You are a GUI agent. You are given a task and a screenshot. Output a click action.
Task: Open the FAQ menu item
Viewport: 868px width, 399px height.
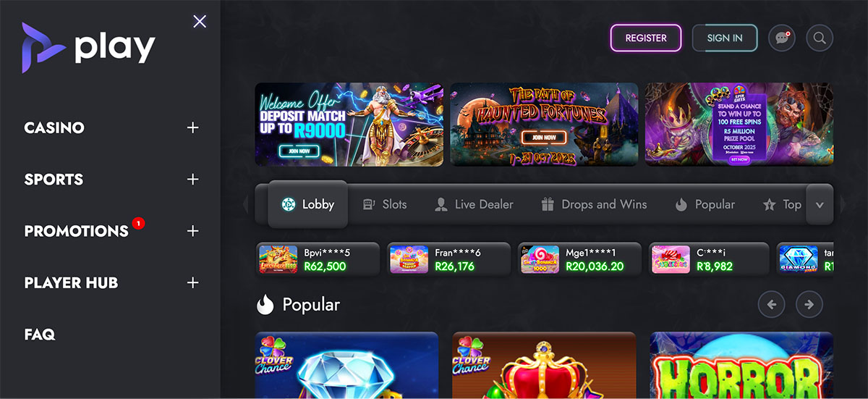tap(40, 335)
